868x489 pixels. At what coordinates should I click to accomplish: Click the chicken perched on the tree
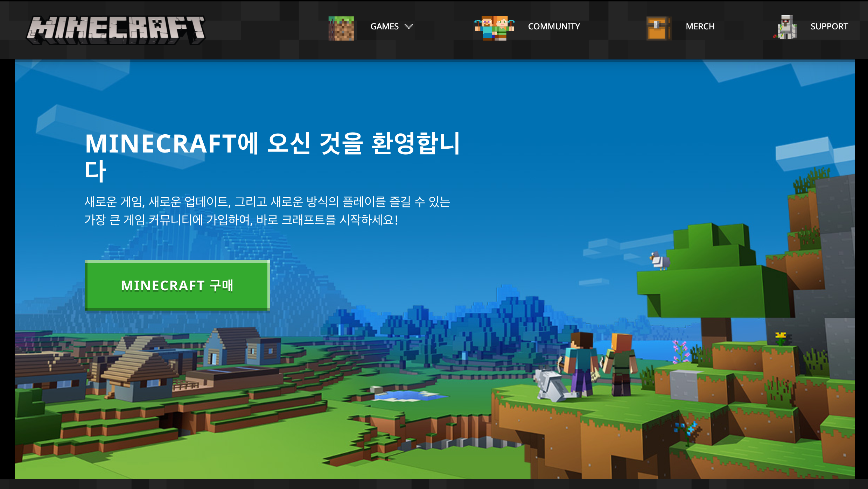pyautogui.click(x=660, y=261)
